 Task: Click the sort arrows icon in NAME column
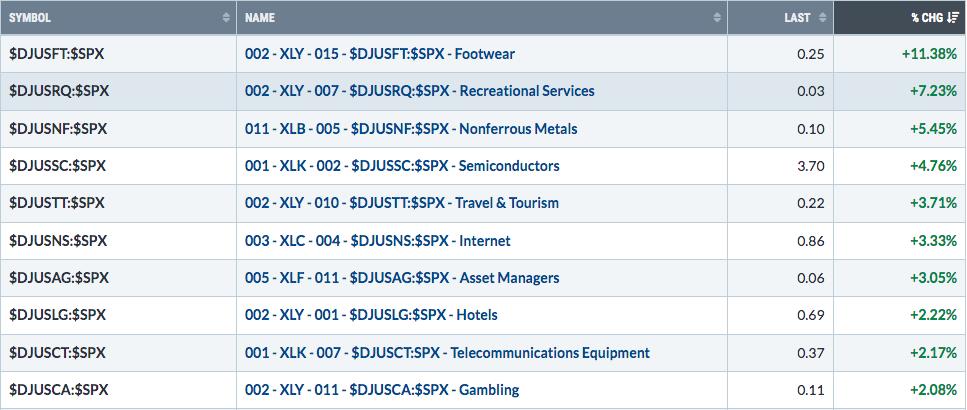click(717, 18)
